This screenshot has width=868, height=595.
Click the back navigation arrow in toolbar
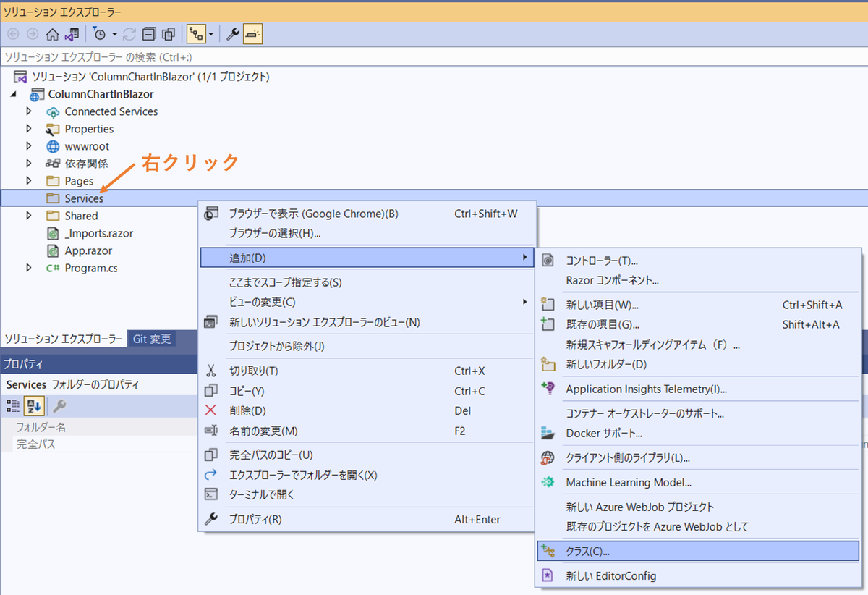(13, 34)
